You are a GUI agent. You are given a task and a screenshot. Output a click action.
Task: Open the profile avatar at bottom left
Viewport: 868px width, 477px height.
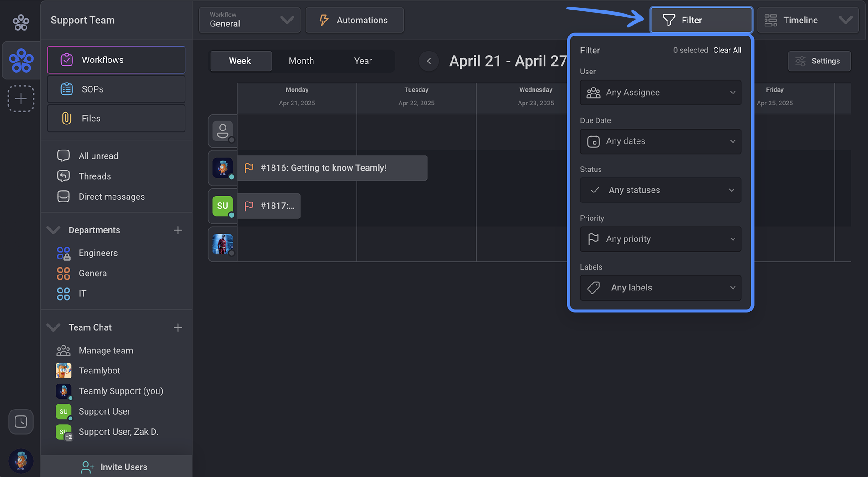[x=21, y=461]
